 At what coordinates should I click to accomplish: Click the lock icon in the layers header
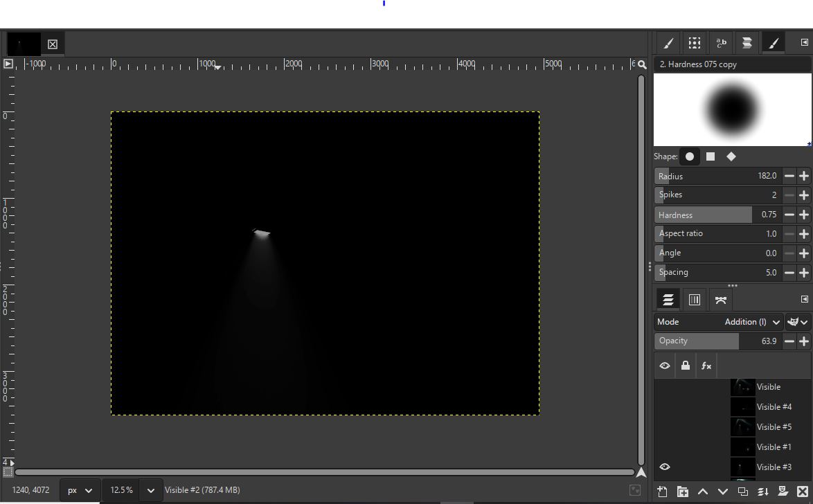[686, 366]
